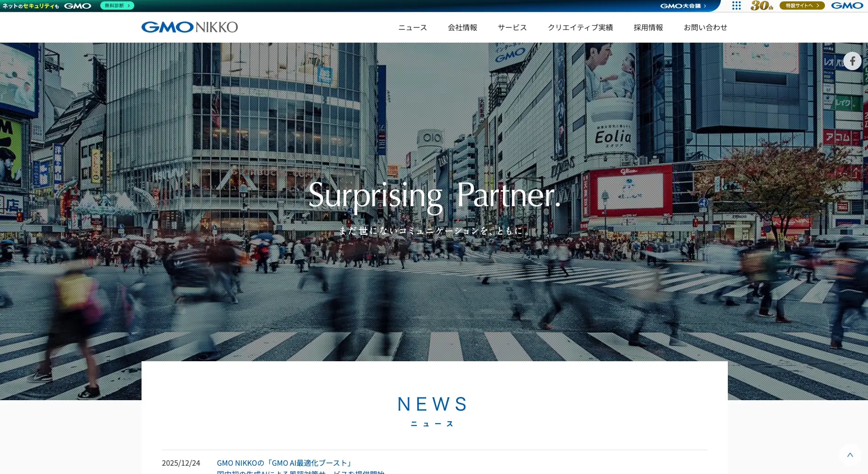The image size is (868, 474).
Task: Open the GMO AI最適化ブースト news article
Action: 284,463
